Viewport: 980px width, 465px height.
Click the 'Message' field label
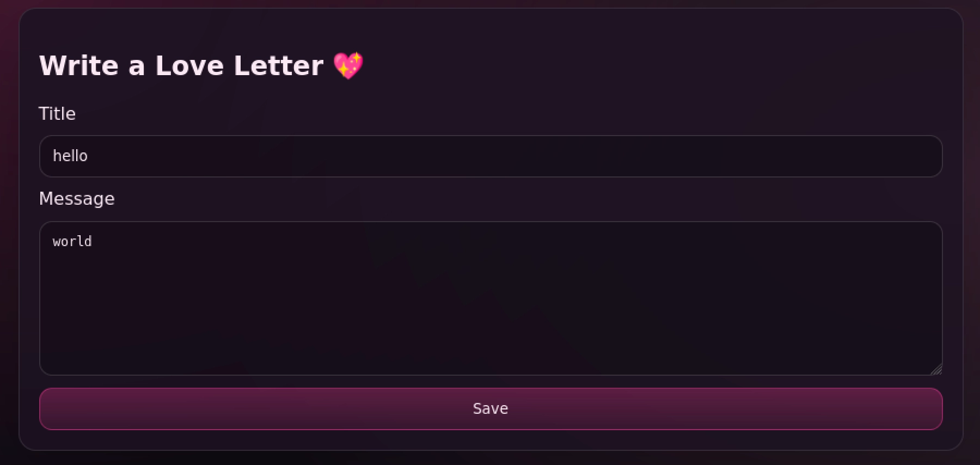[77, 199]
